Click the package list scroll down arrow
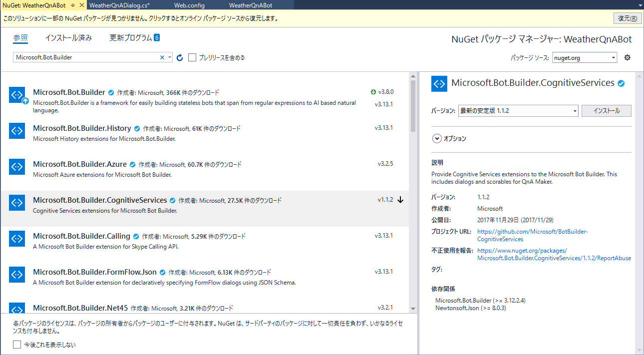 (x=413, y=309)
